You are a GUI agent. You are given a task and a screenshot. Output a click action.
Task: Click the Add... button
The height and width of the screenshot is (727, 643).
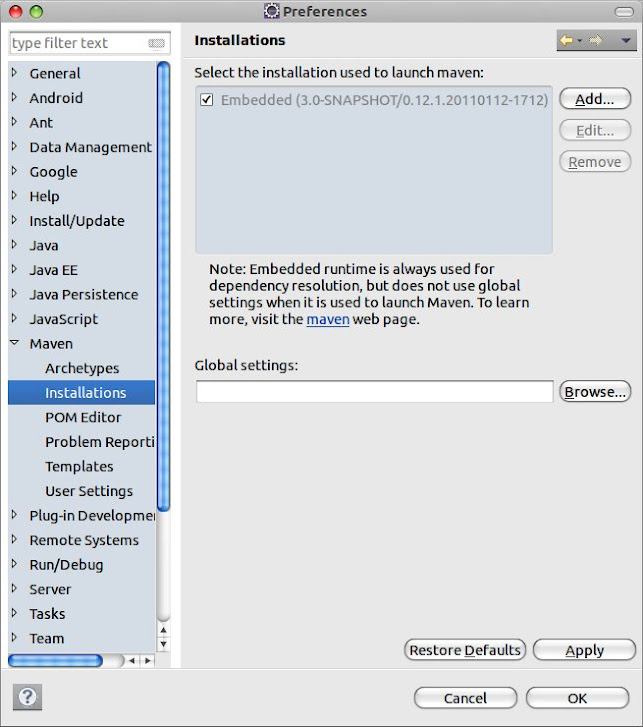[595, 99]
